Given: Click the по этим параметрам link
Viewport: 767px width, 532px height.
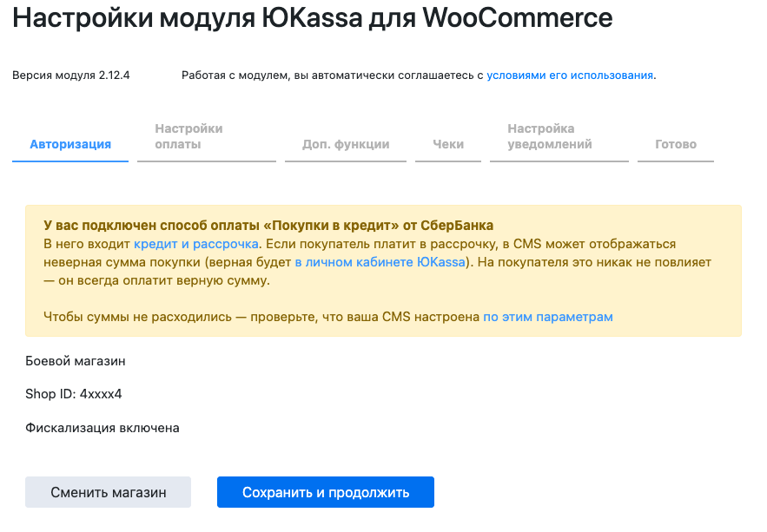Looking at the screenshot, I should 548,317.
